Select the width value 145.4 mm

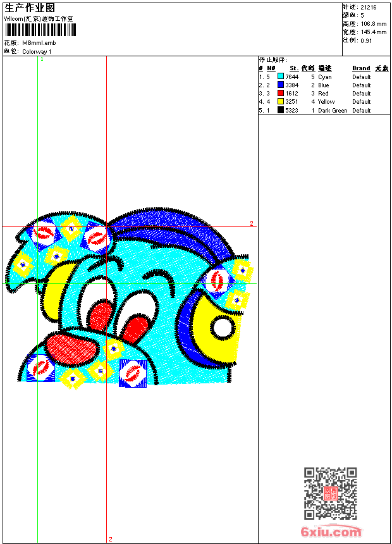click(x=374, y=32)
